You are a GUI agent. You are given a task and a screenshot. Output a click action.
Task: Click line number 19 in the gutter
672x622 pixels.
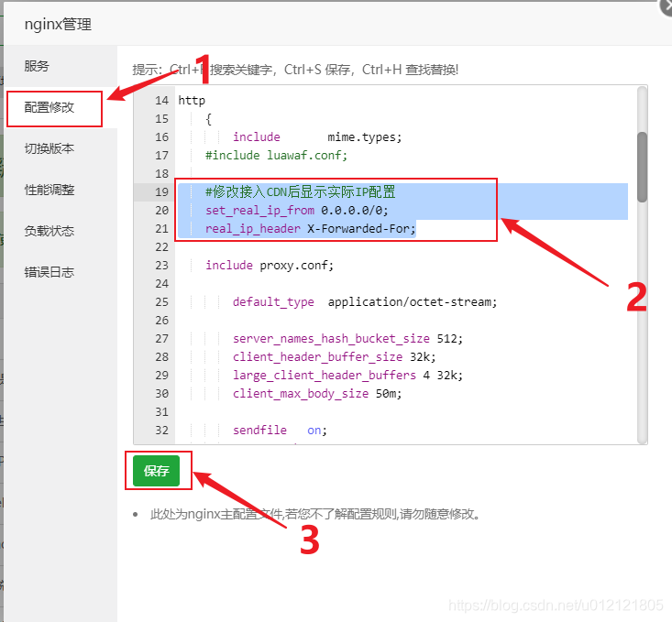[x=161, y=191]
